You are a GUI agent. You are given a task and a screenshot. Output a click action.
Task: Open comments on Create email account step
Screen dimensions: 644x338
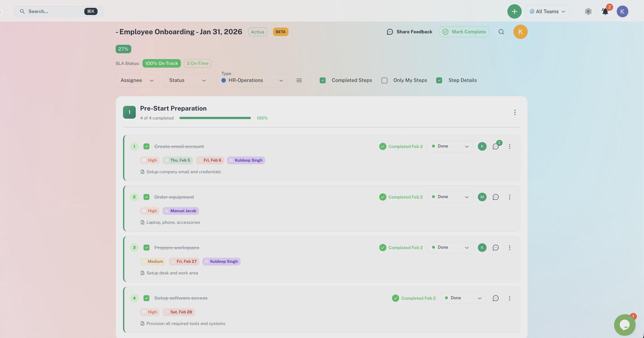496,147
